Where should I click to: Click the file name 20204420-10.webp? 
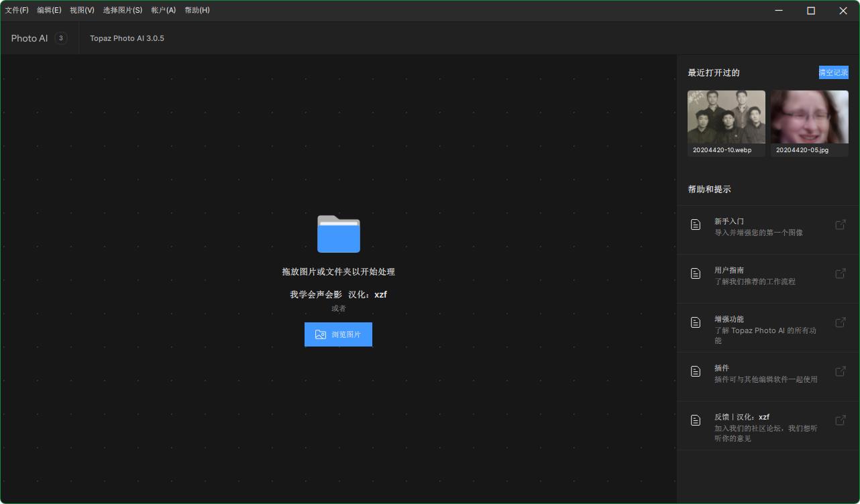[722, 150]
